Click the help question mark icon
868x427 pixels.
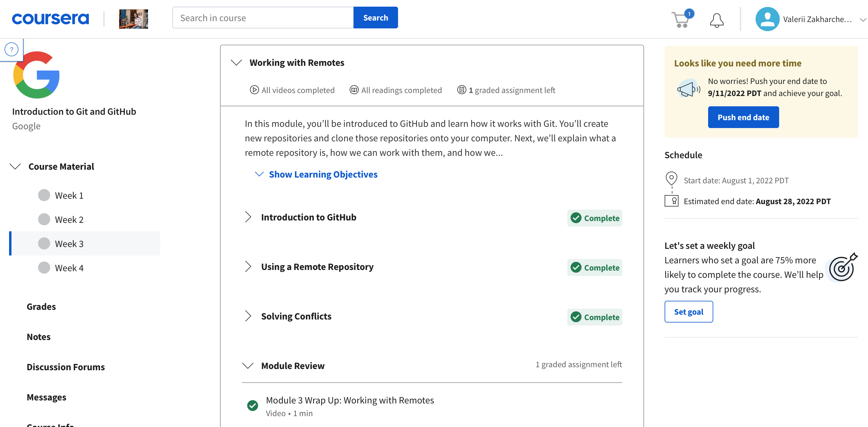click(11, 49)
